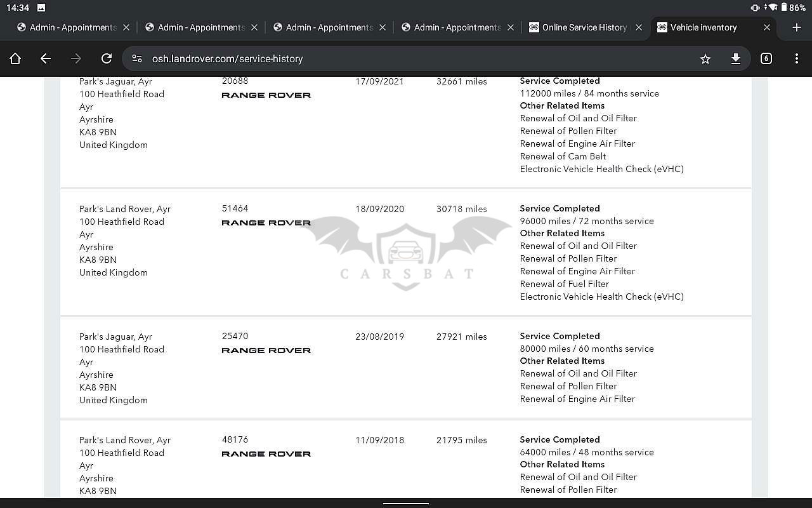Click record number 48176
Image resolution: width=812 pixels, height=508 pixels.
click(x=235, y=439)
